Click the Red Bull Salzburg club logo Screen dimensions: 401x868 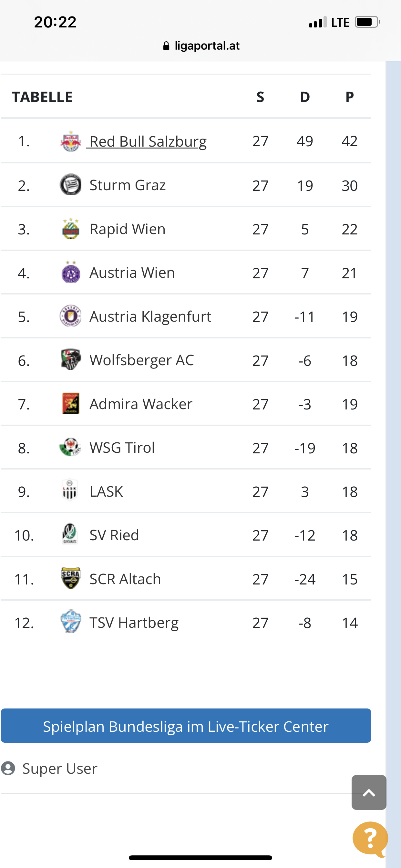pos(71,141)
